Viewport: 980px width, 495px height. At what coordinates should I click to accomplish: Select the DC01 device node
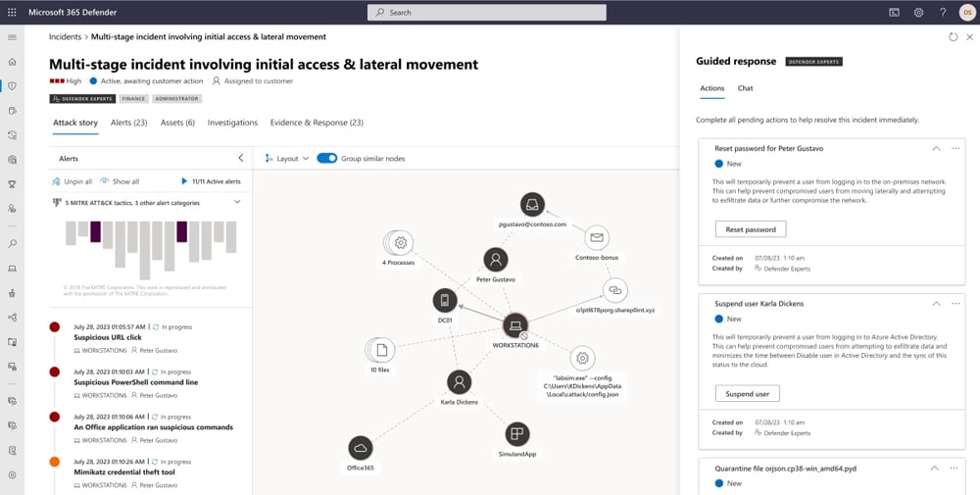445,300
